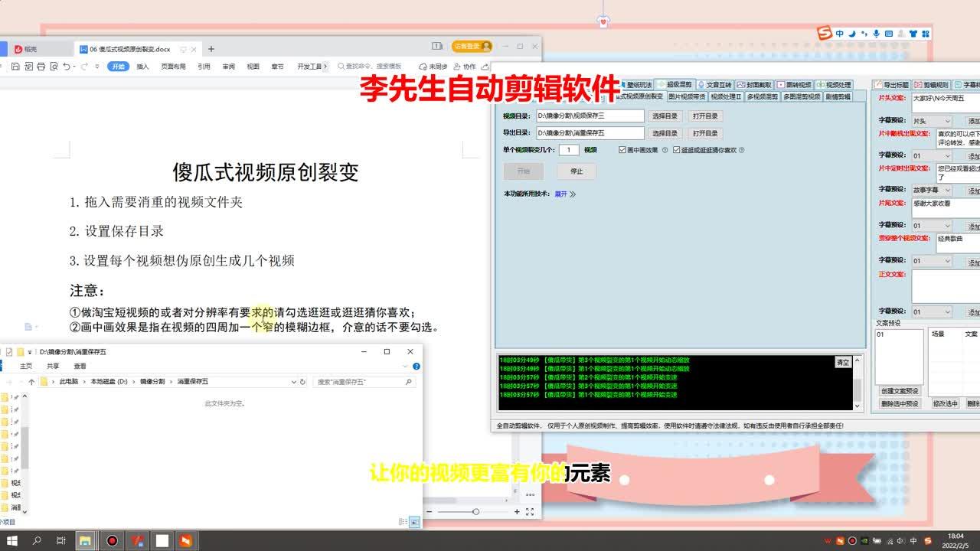The width and height of the screenshot is (980, 551).
Task: Open the 主页 tab in File Explorer
Action: 26,367
